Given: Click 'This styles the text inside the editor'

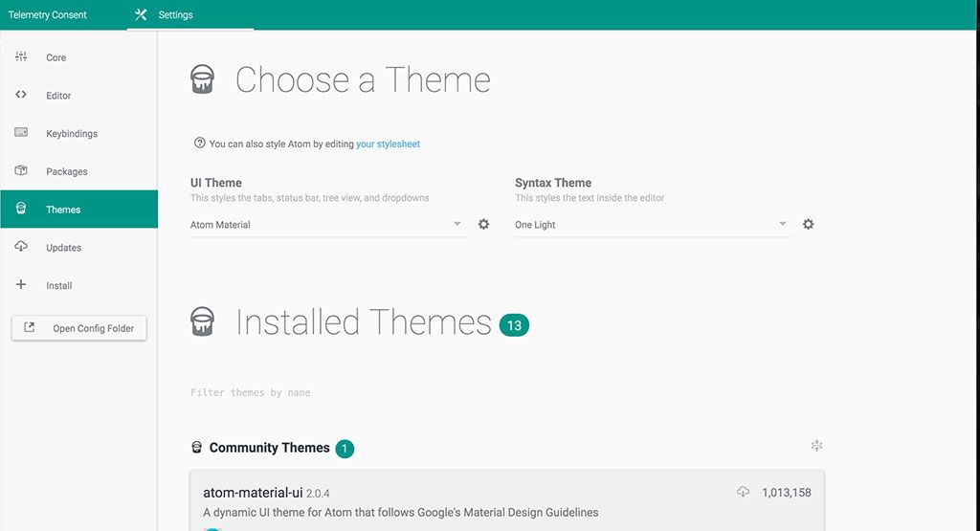Looking at the screenshot, I should pos(590,197).
